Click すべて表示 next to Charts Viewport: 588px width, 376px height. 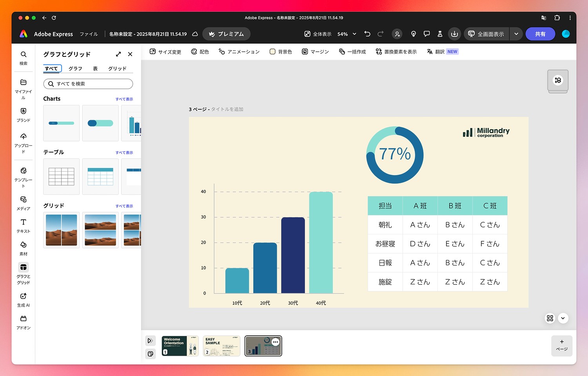124,99
